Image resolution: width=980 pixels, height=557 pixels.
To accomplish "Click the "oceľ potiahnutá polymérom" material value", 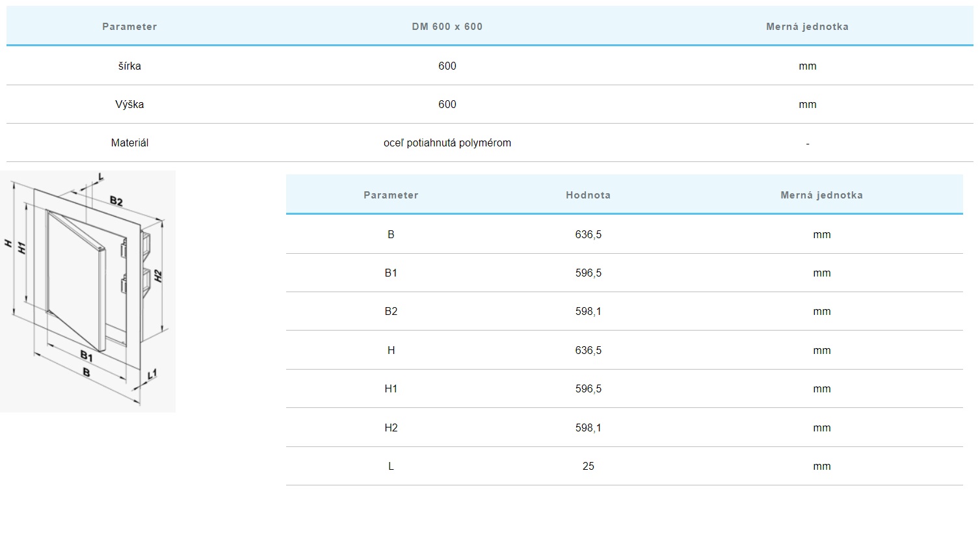I will [x=447, y=143].
